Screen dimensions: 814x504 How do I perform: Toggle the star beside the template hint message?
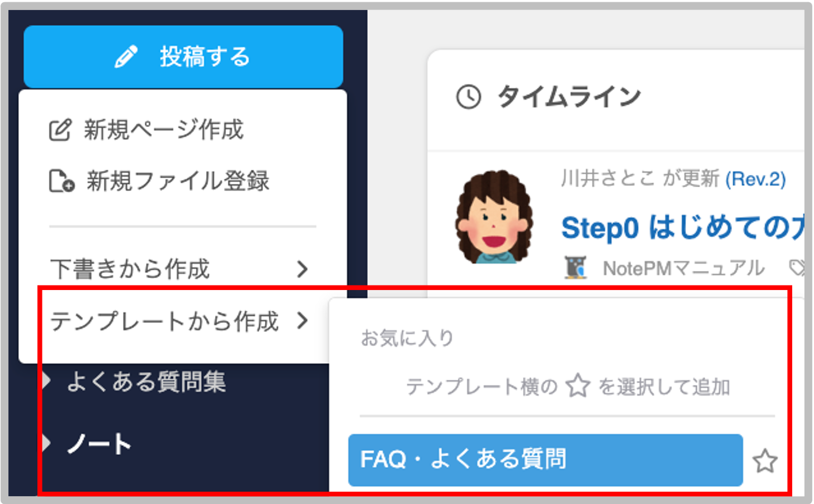coord(579,385)
